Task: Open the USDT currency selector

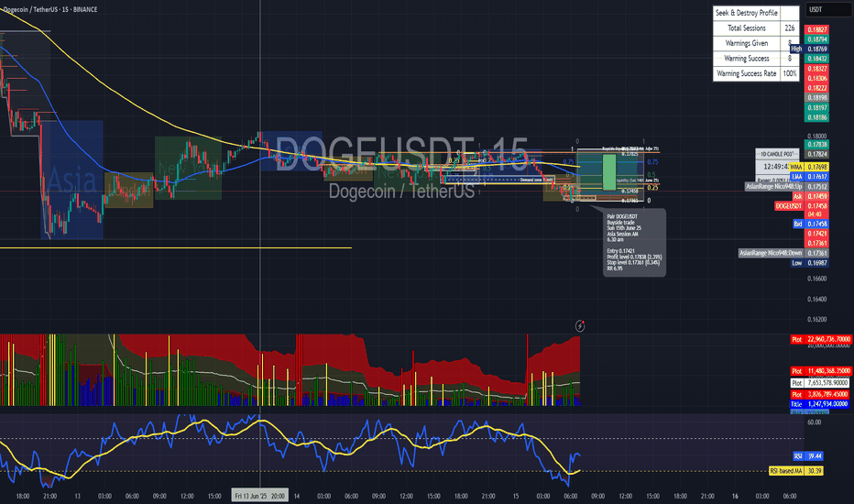Action: [x=827, y=10]
